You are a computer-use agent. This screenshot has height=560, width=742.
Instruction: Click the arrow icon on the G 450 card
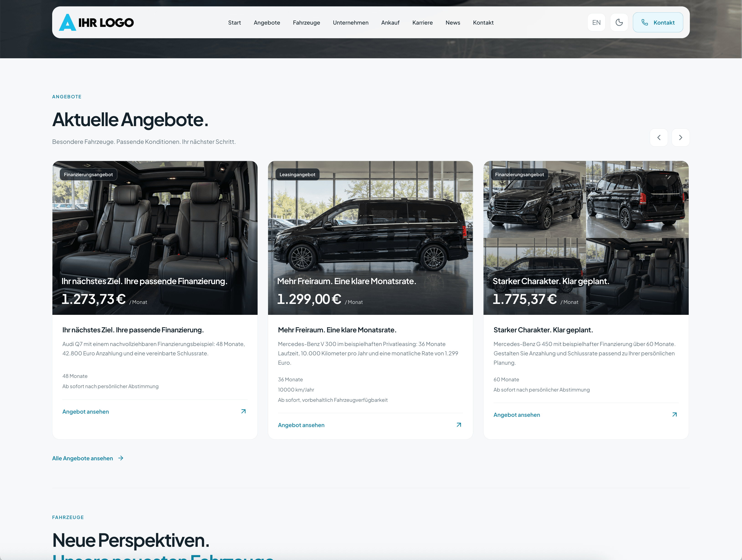click(675, 415)
